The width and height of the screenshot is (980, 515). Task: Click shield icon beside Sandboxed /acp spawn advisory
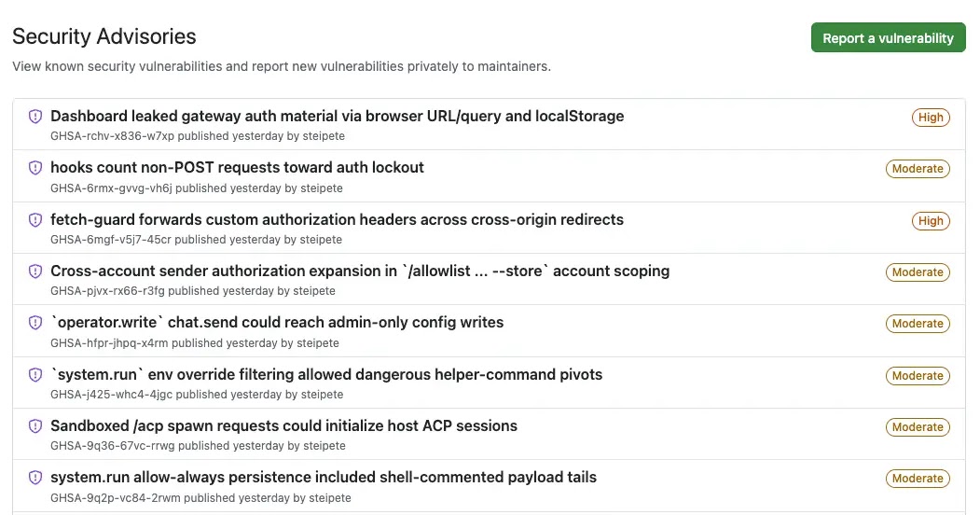point(35,426)
